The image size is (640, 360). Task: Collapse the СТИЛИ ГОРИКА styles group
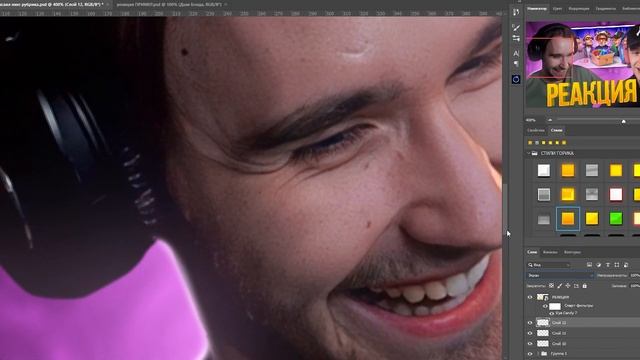529,153
